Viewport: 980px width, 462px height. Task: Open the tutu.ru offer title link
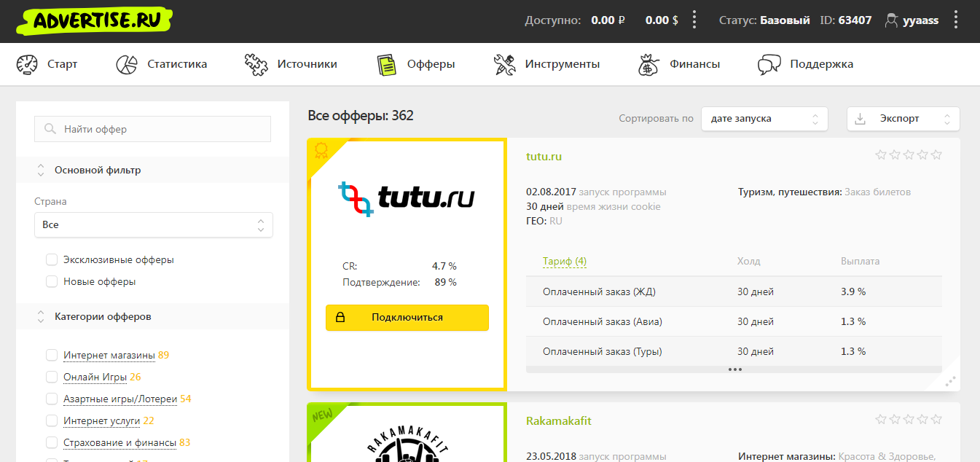[544, 157]
